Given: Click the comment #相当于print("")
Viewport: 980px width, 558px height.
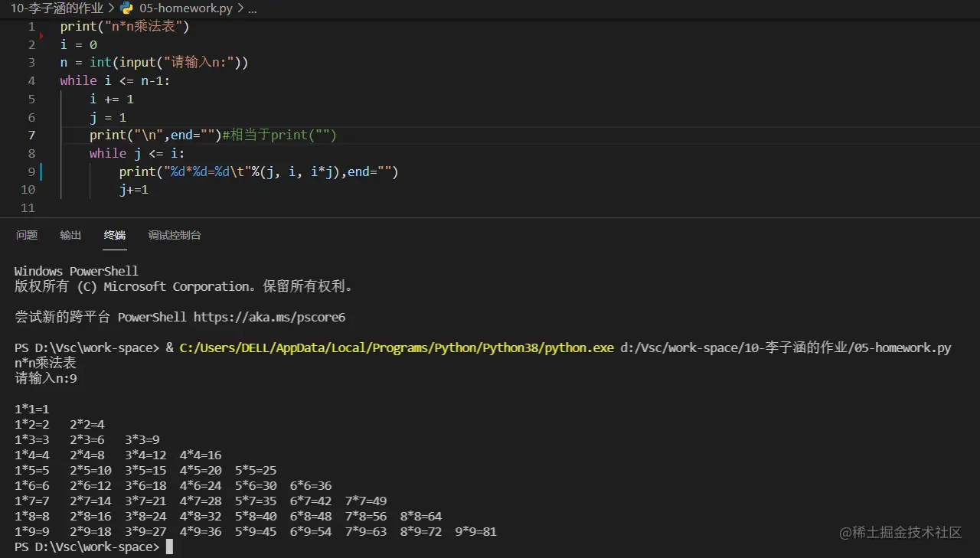Looking at the screenshot, I should click(279, 135).
